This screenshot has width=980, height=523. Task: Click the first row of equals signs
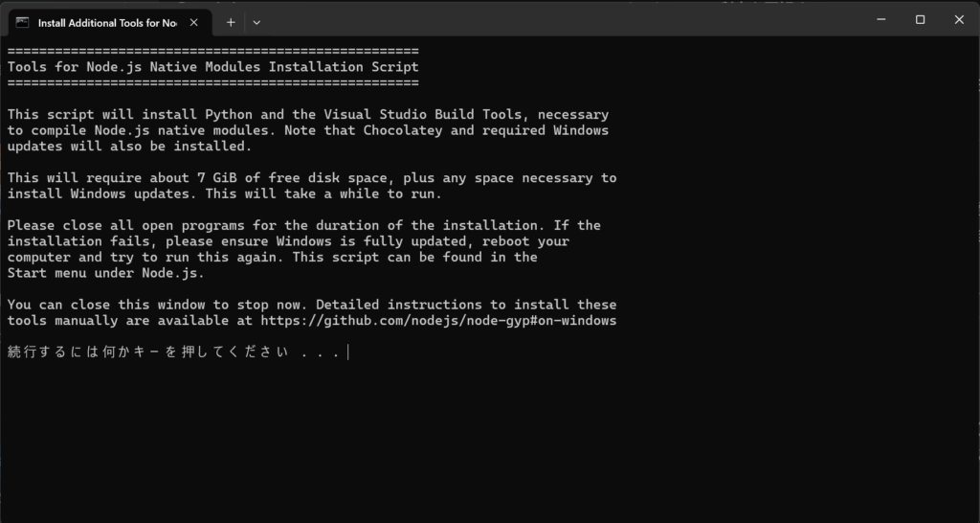pos(212,51)
